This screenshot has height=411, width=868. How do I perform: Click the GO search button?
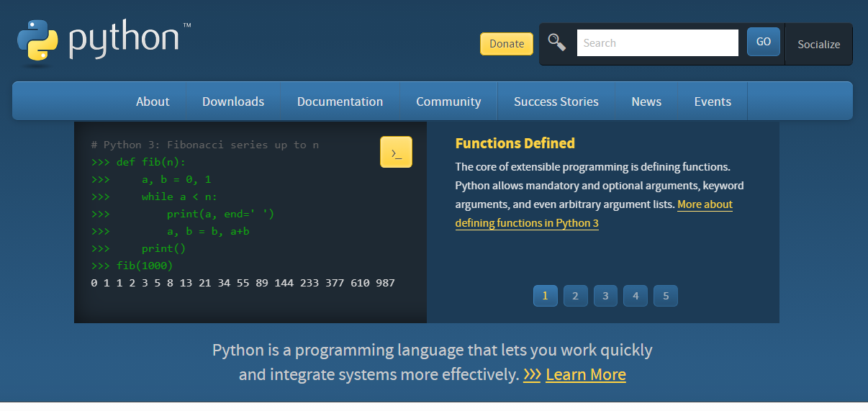click(764, 42)
